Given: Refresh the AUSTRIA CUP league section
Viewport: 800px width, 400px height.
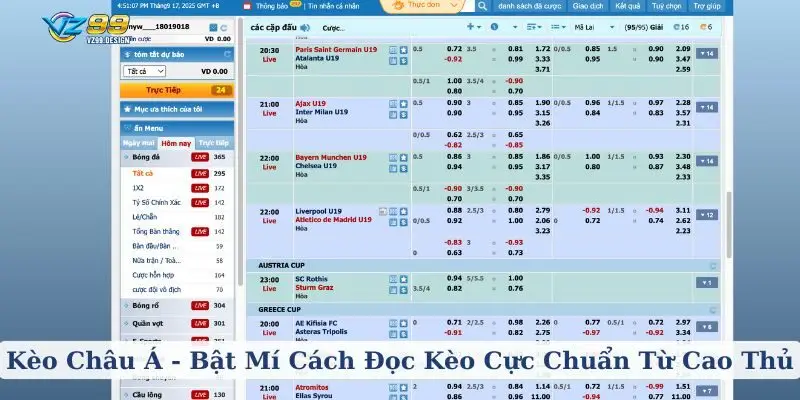Looking at the screenshot, I should click(x=713, y=266).
